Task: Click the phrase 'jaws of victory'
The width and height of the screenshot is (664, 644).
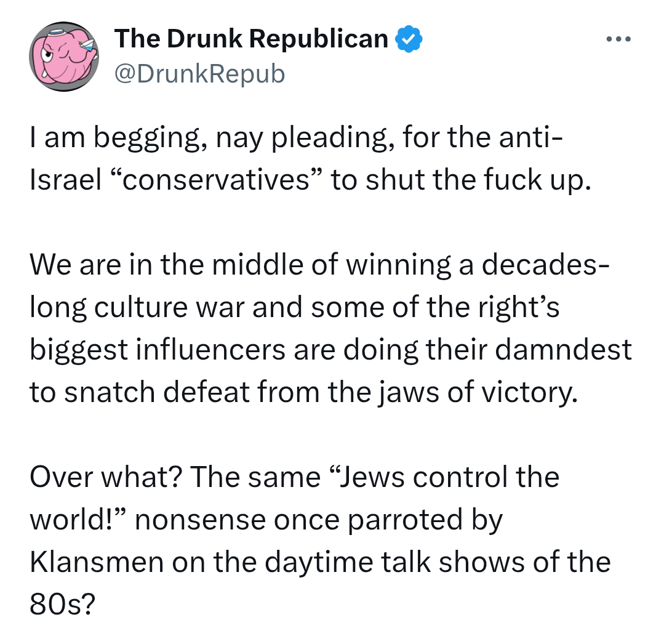Action: 478,393
